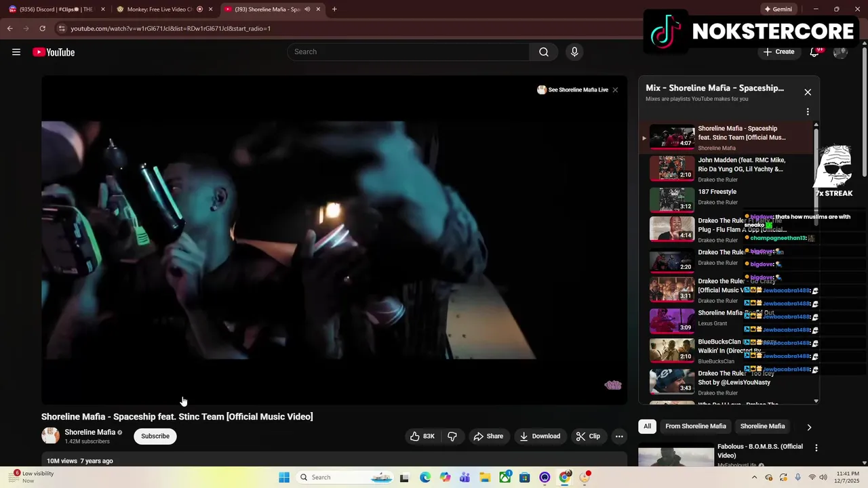Open the See Shoreline Mafia Live card

coord(573,89)
